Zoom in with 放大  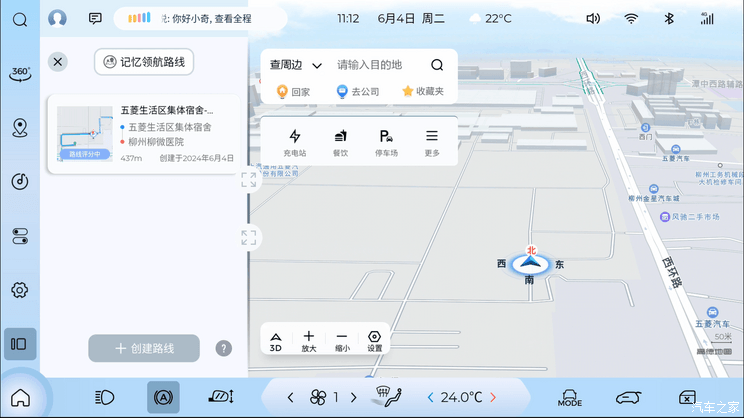point(308,342)
